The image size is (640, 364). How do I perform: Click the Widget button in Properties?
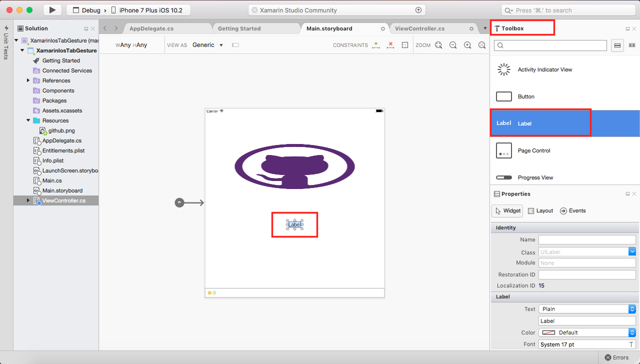click(x=507, y=210)
